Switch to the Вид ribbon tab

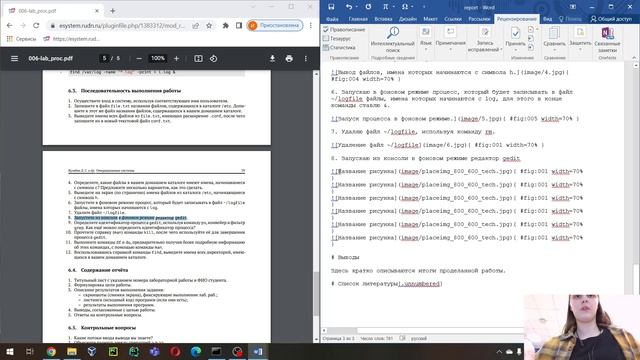click(x=547, y=19)
